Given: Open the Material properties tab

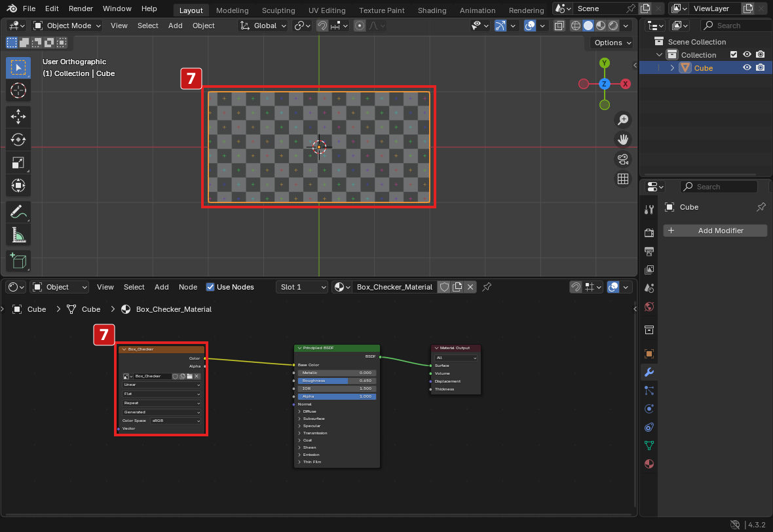Looking at the screenshot, I should [x=649, y=464].
